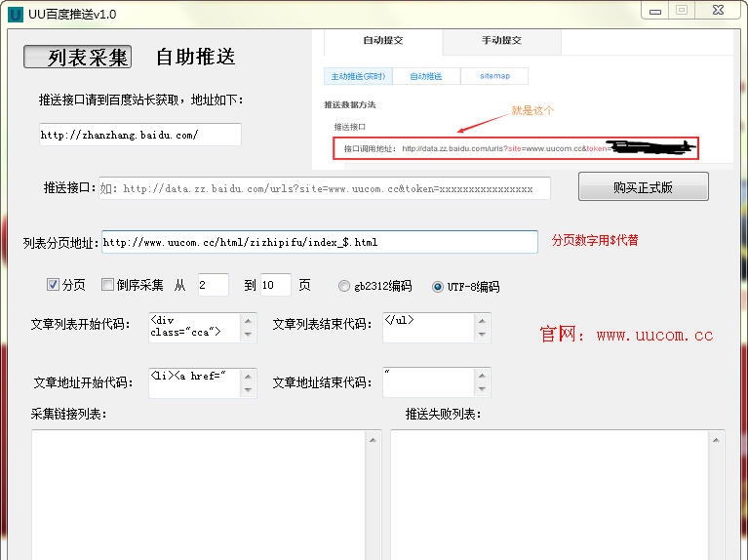
Task: Focus the 推送接口 input field
Action: click(x=325, y=188)
